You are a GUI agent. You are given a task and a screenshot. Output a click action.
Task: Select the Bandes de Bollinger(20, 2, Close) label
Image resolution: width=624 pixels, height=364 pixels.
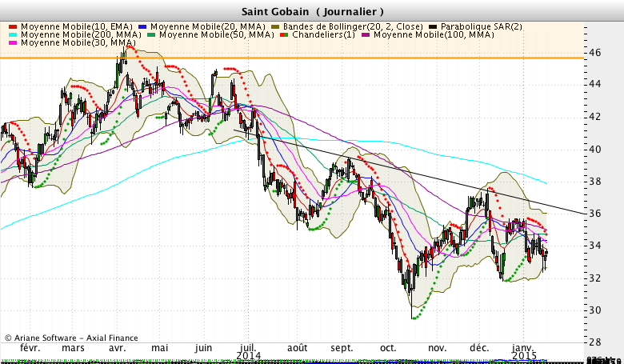(353, 26)
